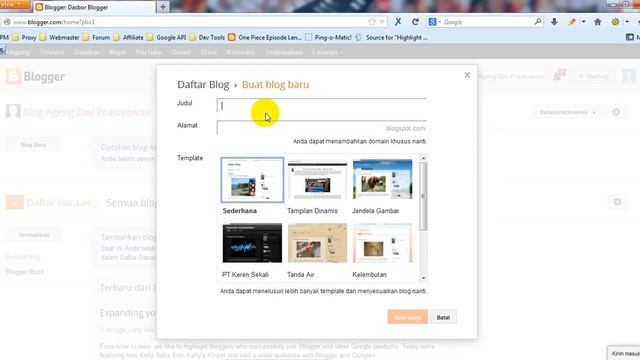Open the Google API bookmark folder

[x=166, y=37]
